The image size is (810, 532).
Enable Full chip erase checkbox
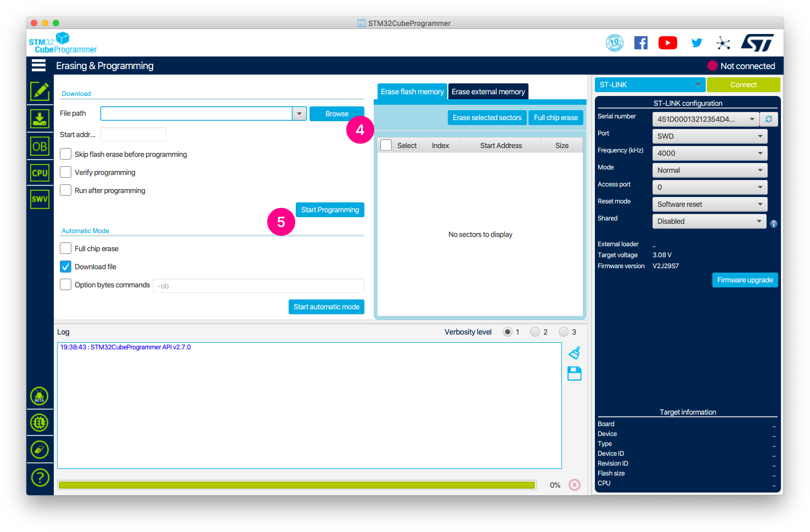point(65,248)
